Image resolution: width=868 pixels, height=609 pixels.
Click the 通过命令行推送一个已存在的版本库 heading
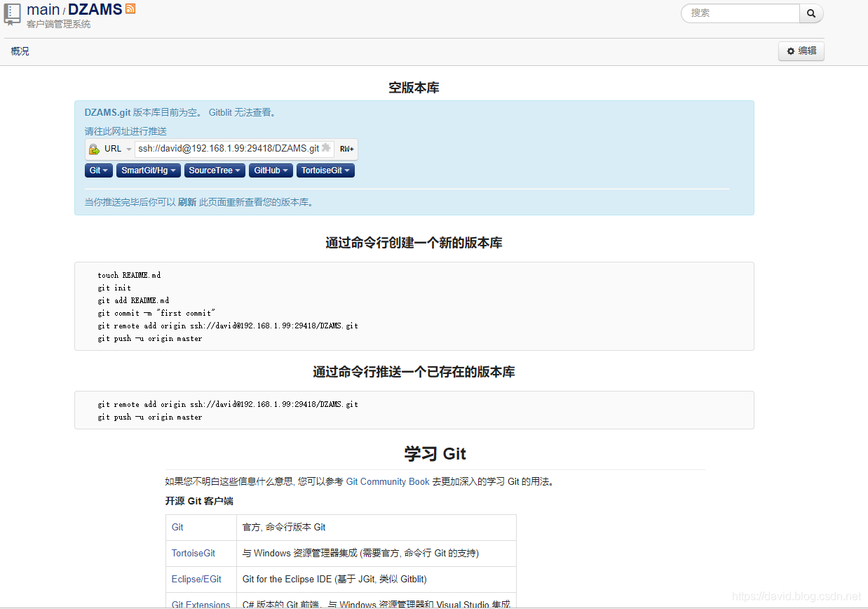pos(414,372)
